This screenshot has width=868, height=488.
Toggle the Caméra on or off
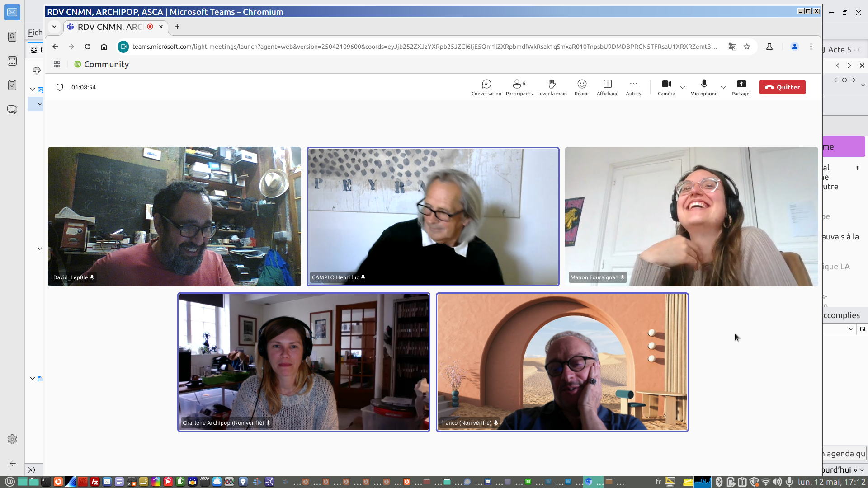point(666,87)
